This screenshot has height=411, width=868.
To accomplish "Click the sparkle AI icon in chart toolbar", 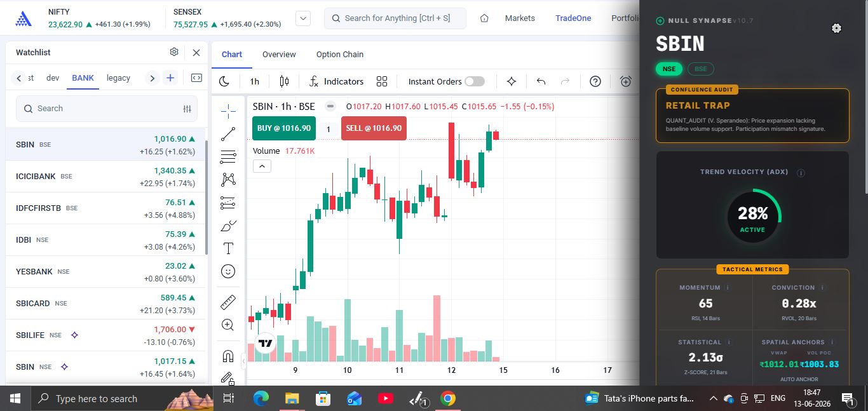I will click(512, 81).
